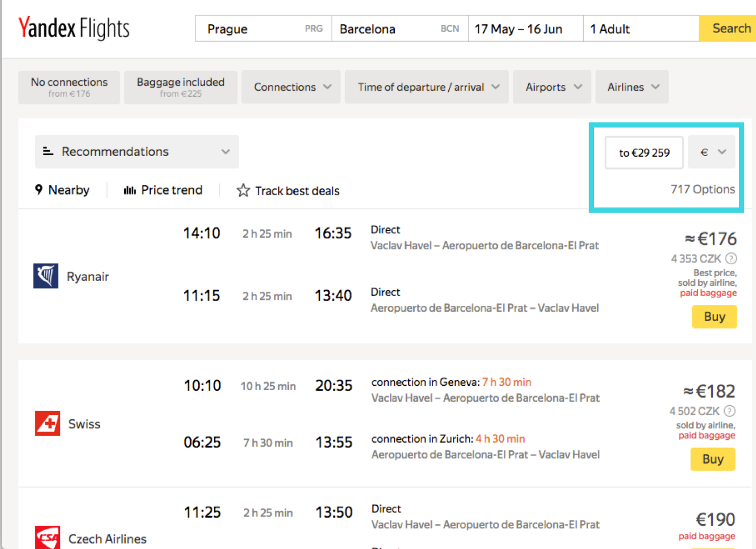Click the Czech Airlines logo
The image size is (756, 549).
tap(48, 538)
